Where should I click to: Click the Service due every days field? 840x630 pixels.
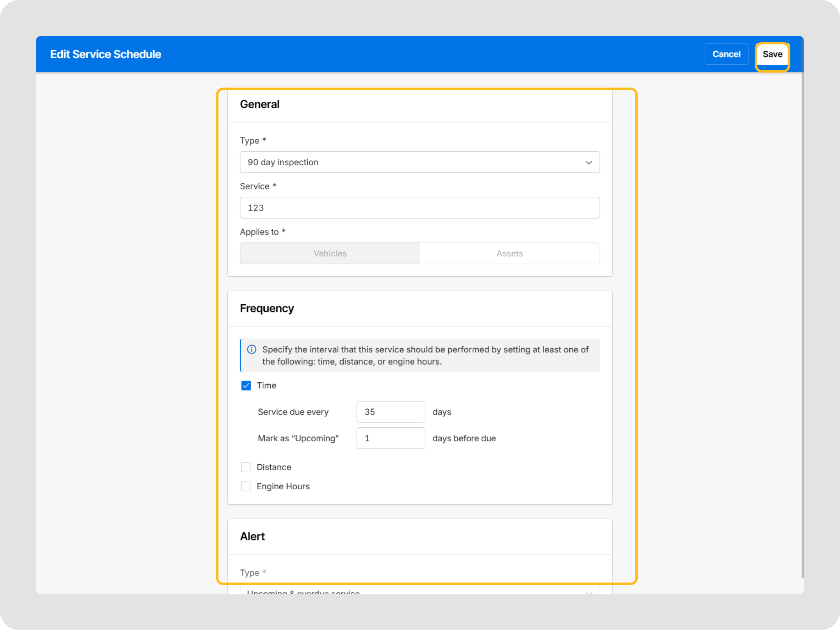(x=390, y=412)
